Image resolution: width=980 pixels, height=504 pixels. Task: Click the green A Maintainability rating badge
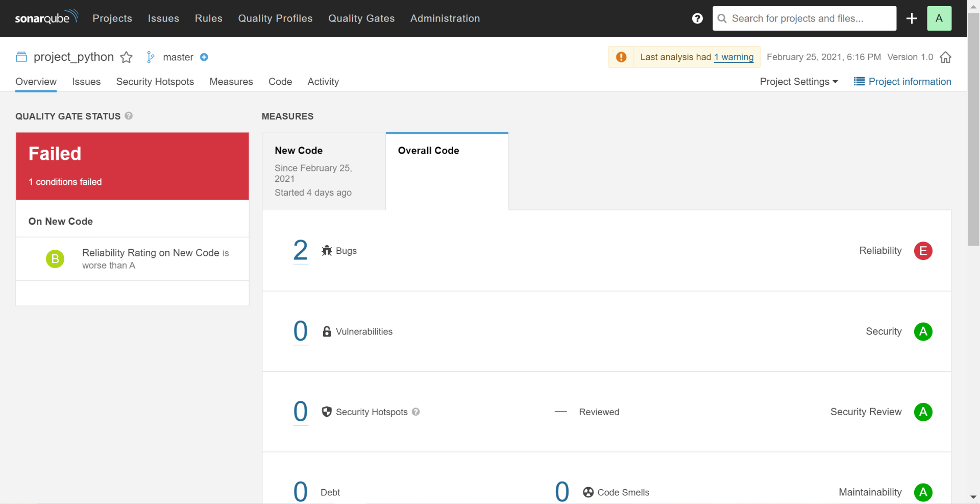tap(923, 492)
